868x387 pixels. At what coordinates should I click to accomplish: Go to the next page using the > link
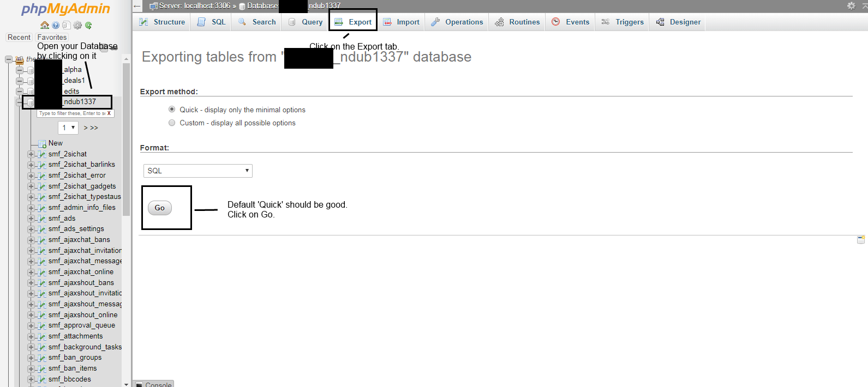[x=86, y=128]
